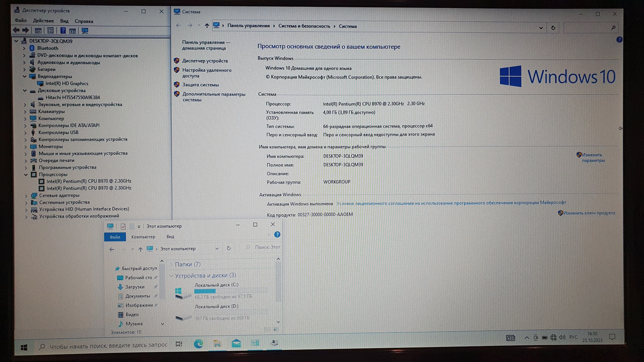Click the volume icon in system tray
The width and height of the screenshot is (644, 362).
pyautogui.click(x=562, y=337)
